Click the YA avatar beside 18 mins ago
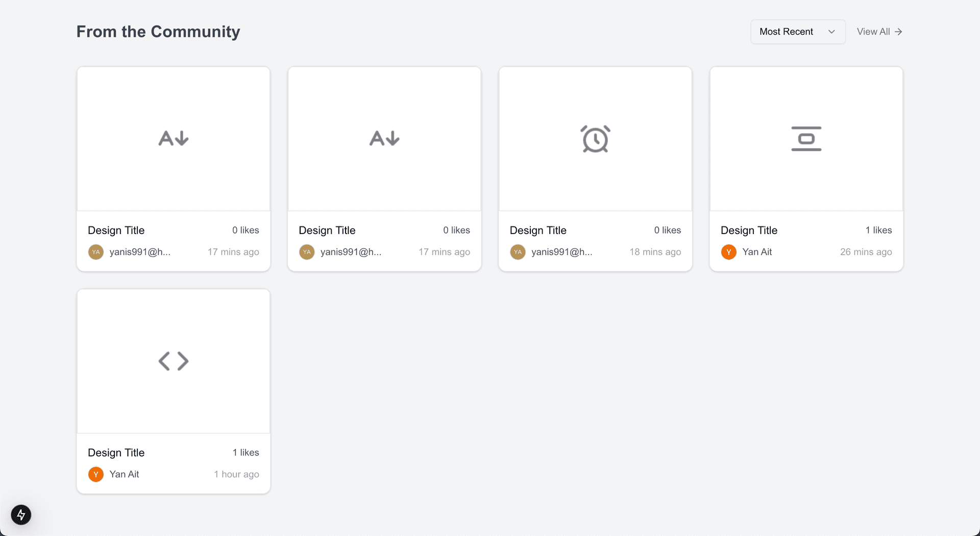The height and width of the screenshot is (536, 980). (518, 252)
